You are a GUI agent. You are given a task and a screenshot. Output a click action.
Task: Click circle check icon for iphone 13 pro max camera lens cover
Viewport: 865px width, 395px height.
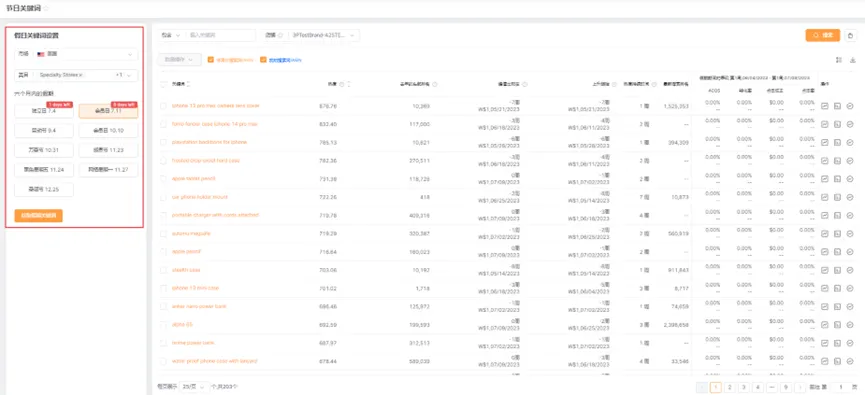pos(850,106)
